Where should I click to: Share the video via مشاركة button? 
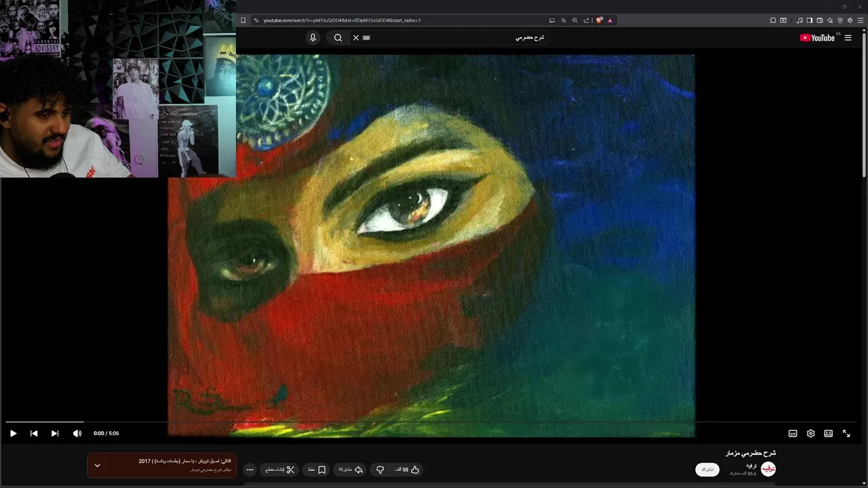351,470
